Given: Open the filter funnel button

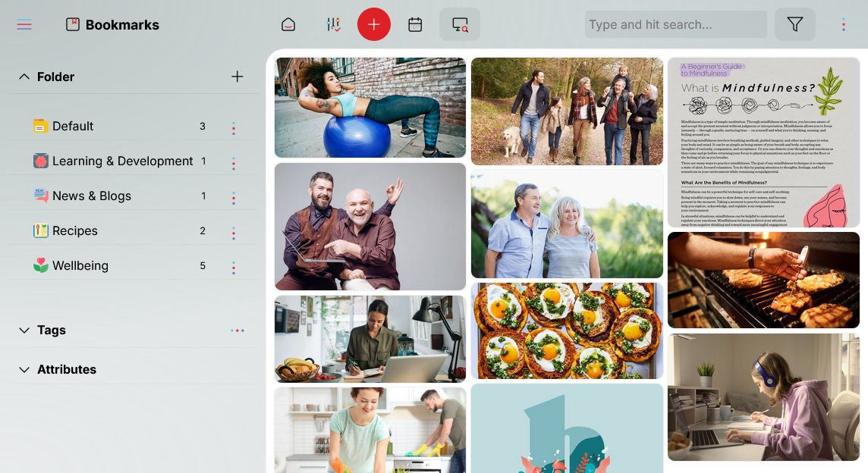Looking at the screenshot, I should point(794,25).
